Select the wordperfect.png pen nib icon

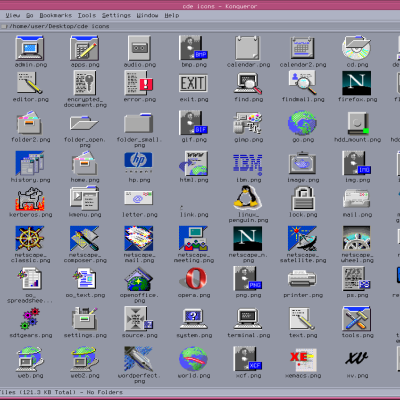pyautogui.click(x=139, y=359)
